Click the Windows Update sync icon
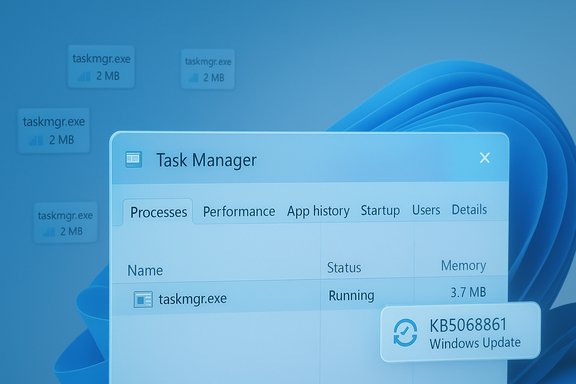The width and height of the screenshot is (576, 384). pyautogui.click(x=405, y=333)
